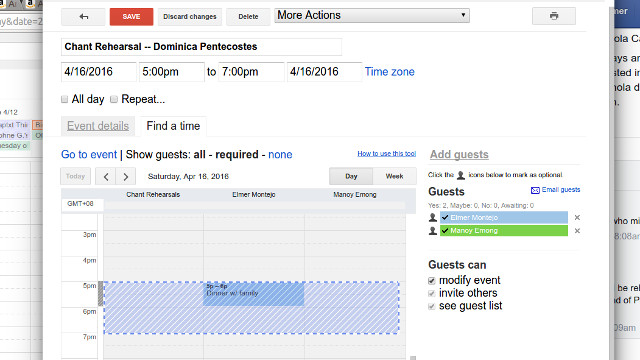
Task: Click the print icon button
Action: [x=553, y=16]
